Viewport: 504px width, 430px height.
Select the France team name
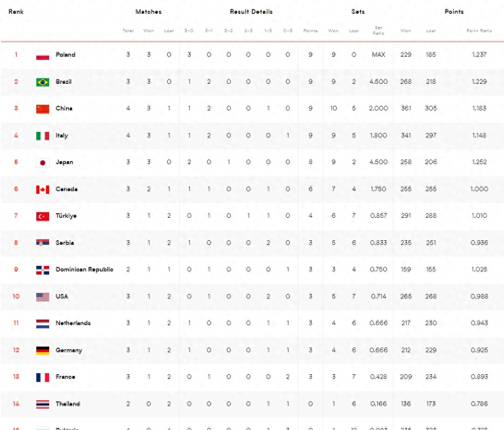65,377
